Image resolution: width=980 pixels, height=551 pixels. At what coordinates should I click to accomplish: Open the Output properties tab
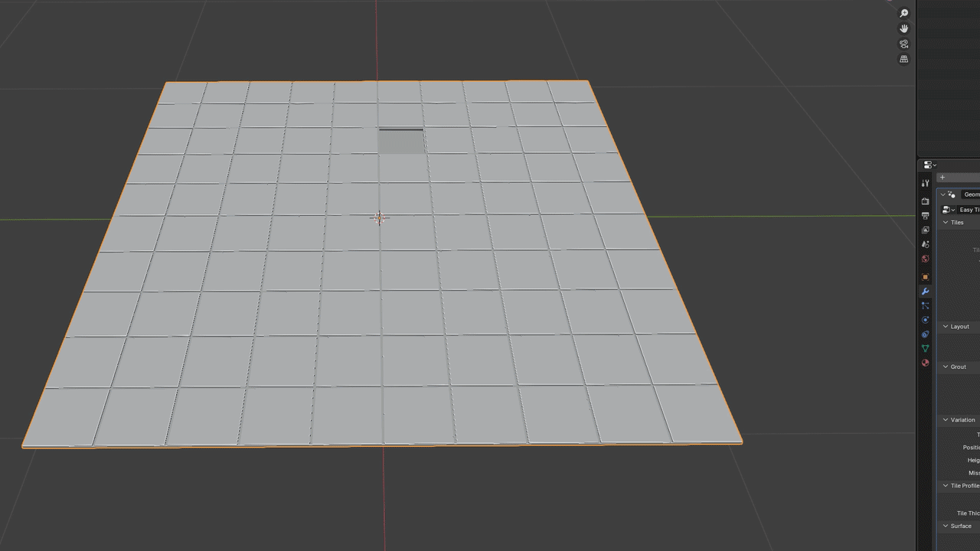pos(926,216)
